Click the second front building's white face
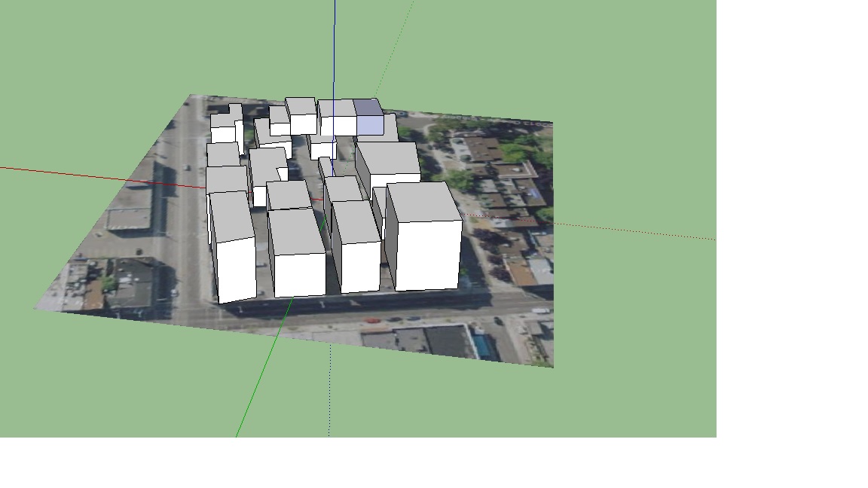 (299, 274)
